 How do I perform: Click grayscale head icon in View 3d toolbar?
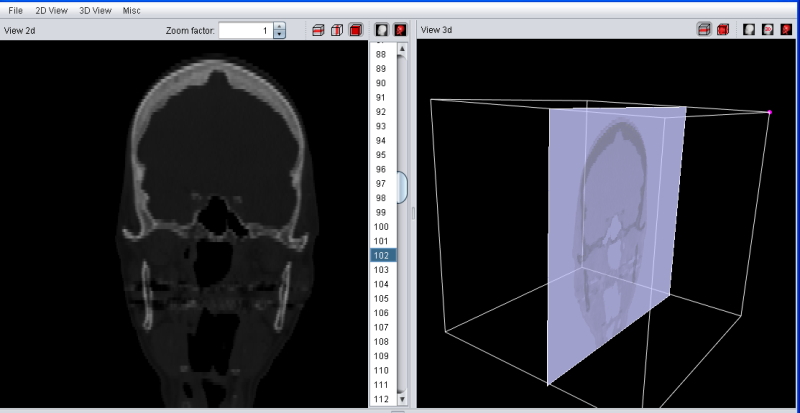[x=749, y=30]
